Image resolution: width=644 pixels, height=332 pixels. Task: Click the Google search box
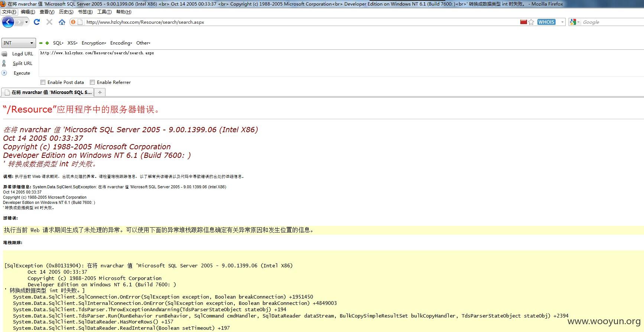point(612,22)
